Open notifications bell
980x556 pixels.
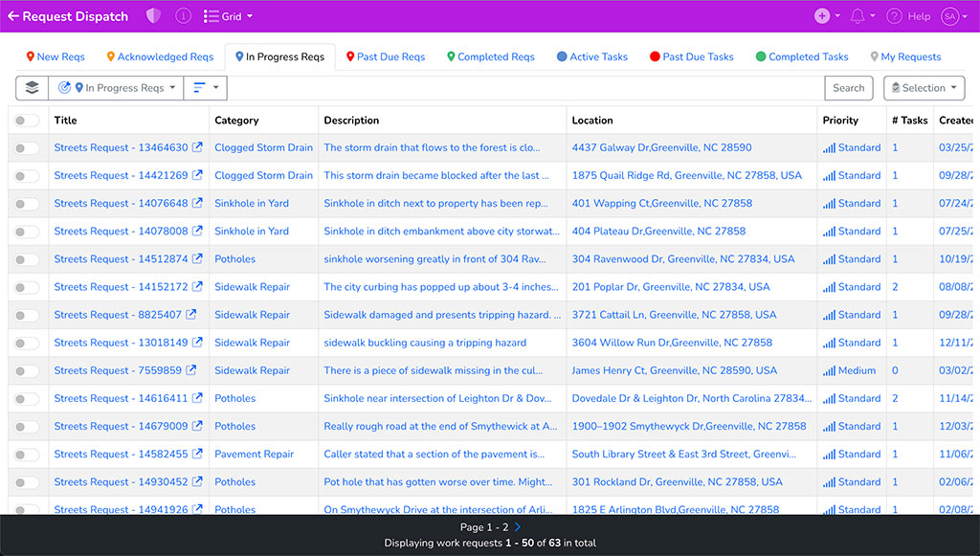coord(857,16)
